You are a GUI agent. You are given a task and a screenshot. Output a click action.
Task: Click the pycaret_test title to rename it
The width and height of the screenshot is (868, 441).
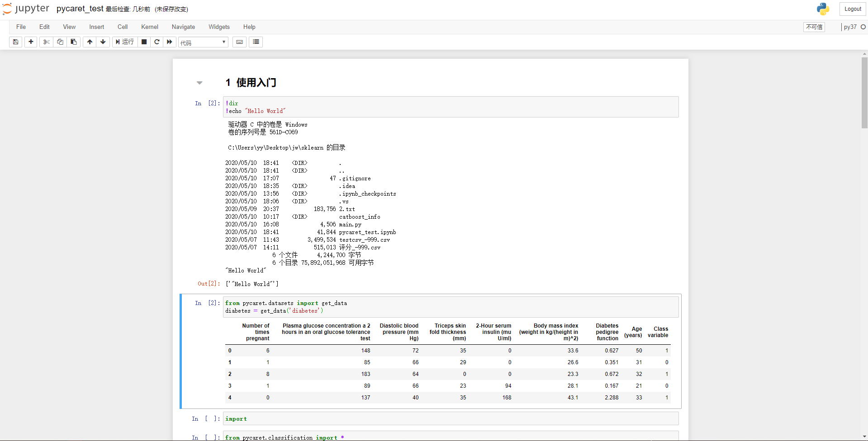tap(80, 9)
